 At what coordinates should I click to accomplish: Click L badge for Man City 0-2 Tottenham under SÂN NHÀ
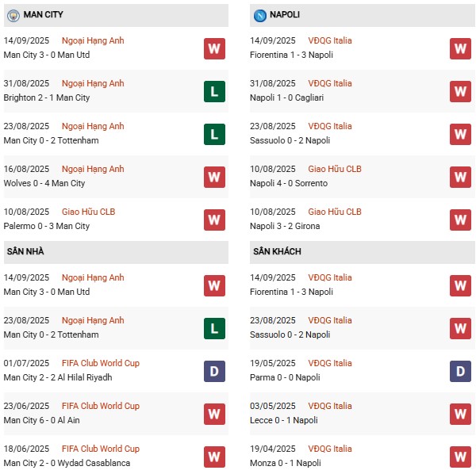(214, 328)
